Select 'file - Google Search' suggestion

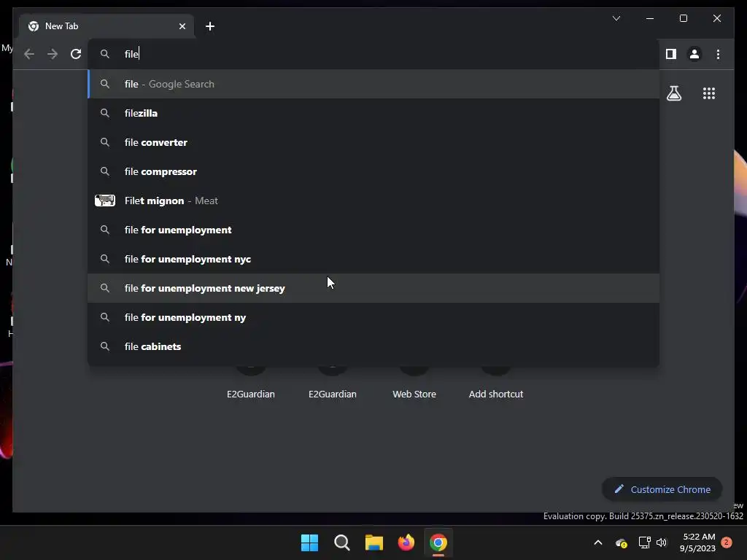point(374,84)
